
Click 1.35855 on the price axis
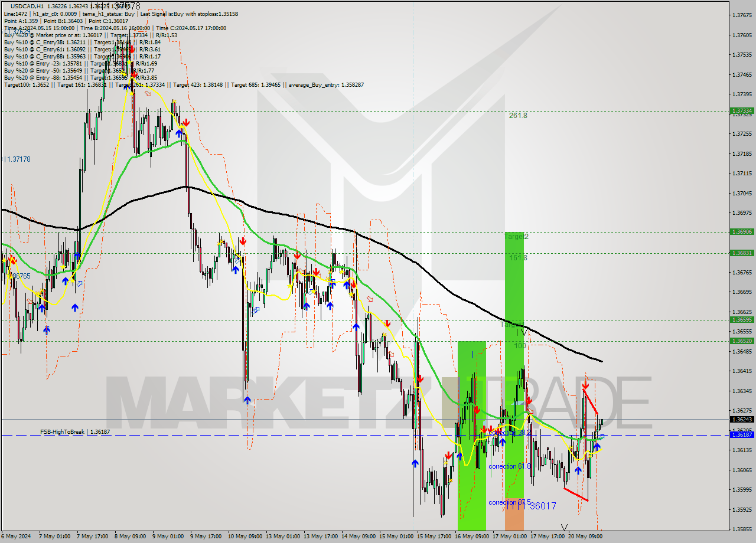(x=743, y=529)
